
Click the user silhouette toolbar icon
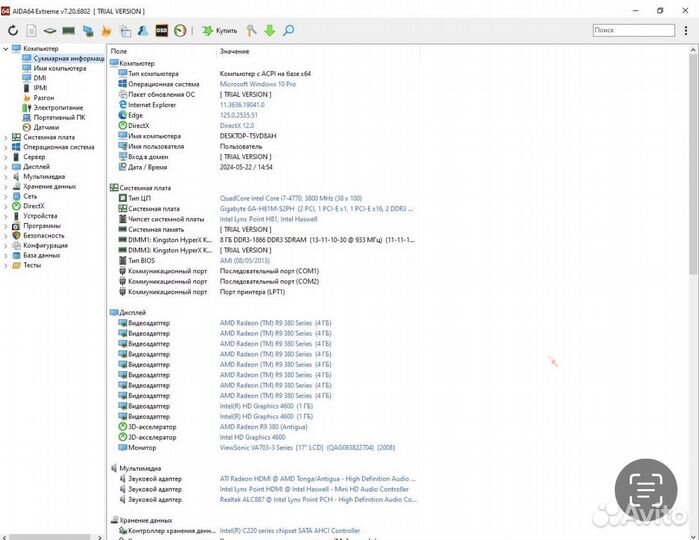tap(143, 30)
